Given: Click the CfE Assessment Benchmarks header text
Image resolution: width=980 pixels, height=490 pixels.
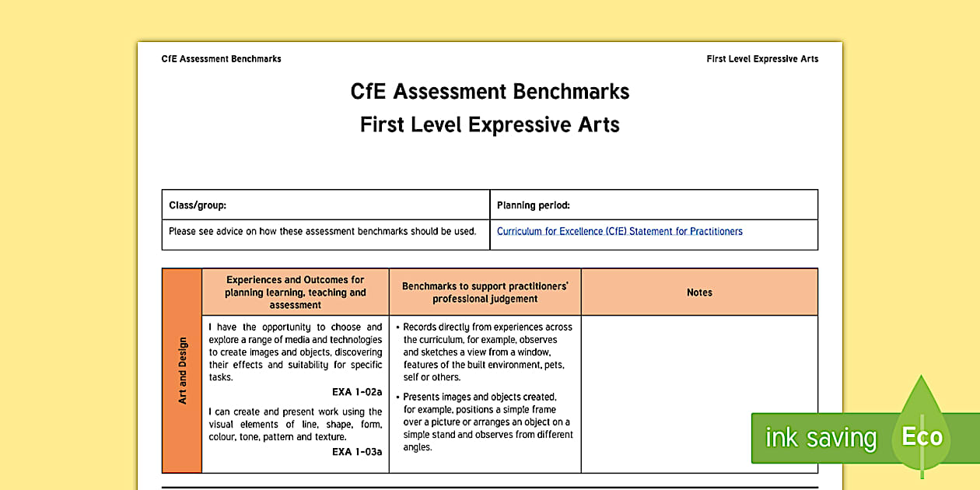Looking at the screenshot, I should (x=489, y=92).
